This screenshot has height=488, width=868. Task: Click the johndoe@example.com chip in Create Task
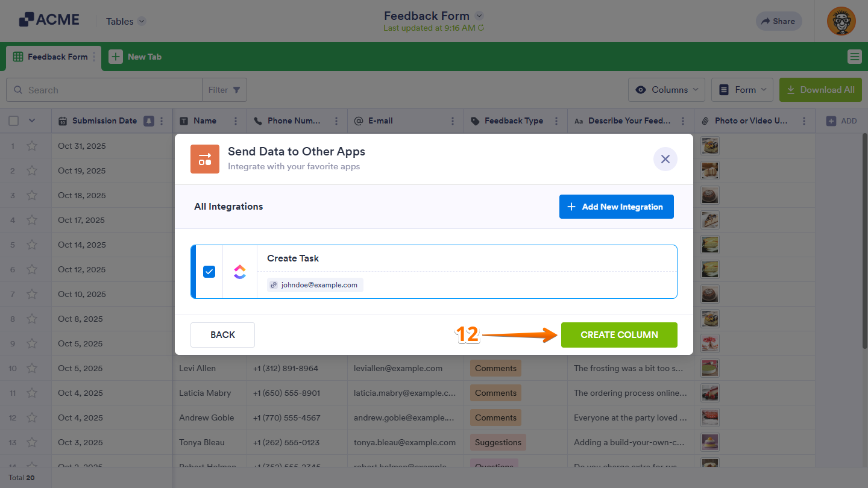tap(313, 284)
